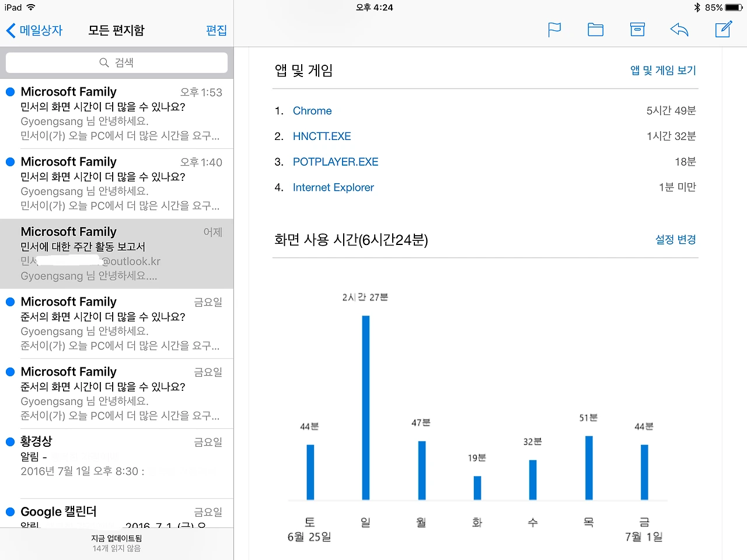Image resolution: width=747 pixels, height=560 pixels.
Task: Flag the currently open email
Action: pos(554,29)
